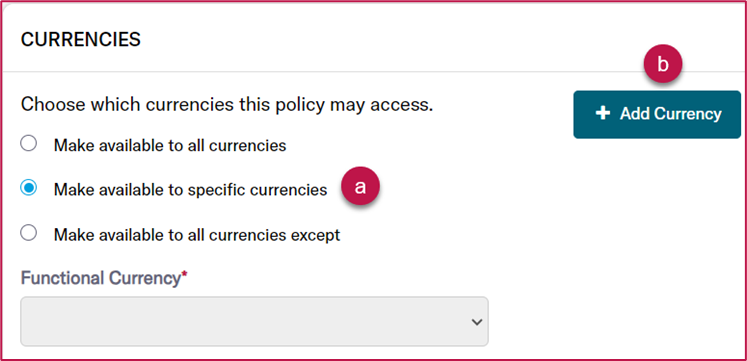
Task: Click the 'Make available to specific currencies' label
Action: point(191,190)
